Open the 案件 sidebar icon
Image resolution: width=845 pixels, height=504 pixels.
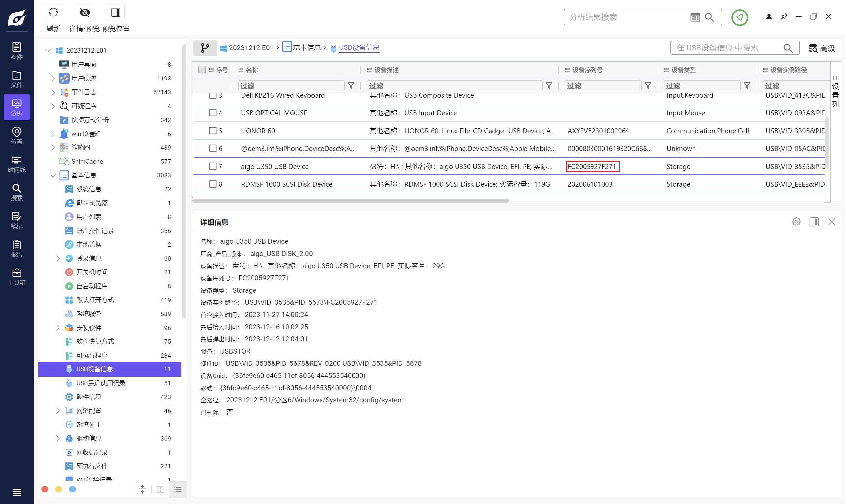(17, 51)
